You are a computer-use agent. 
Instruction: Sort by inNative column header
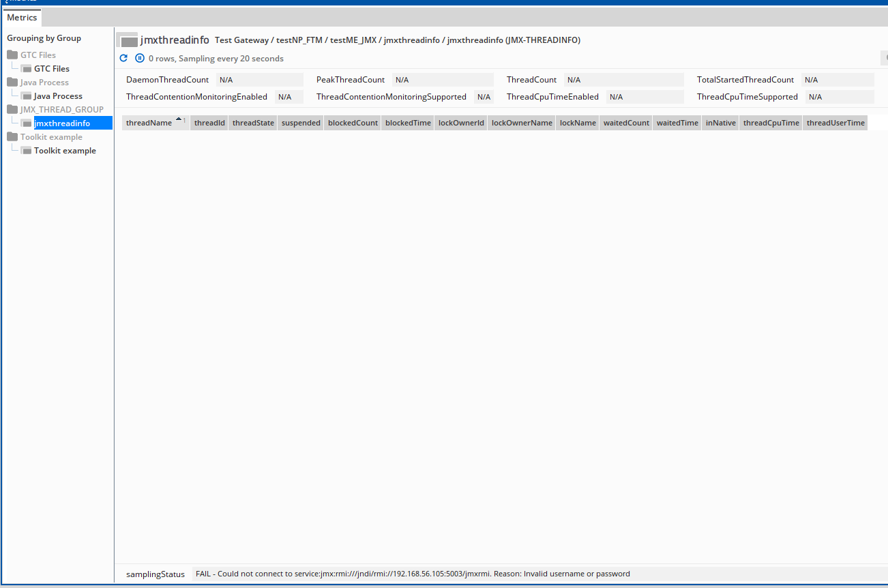tap(720, 123)
